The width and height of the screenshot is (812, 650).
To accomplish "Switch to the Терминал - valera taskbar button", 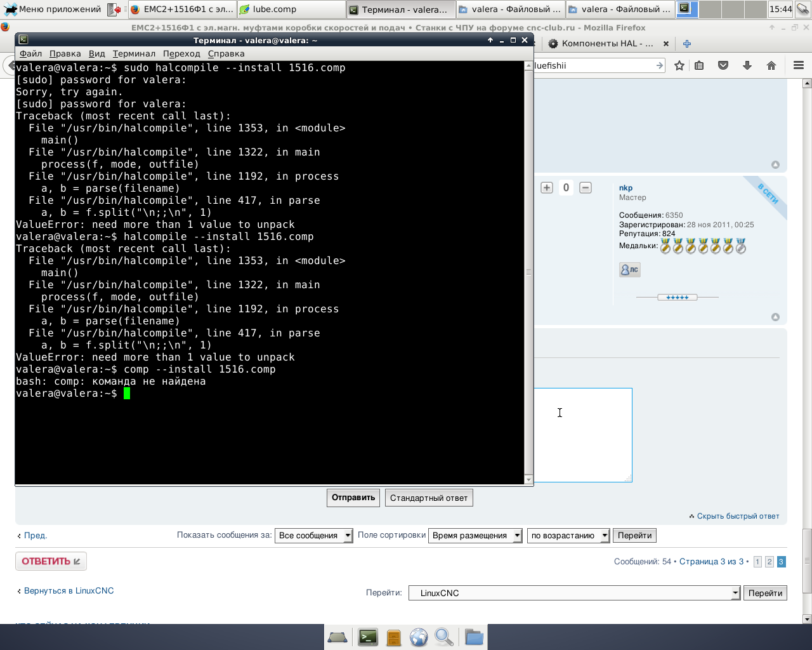I will click(401, 10).
